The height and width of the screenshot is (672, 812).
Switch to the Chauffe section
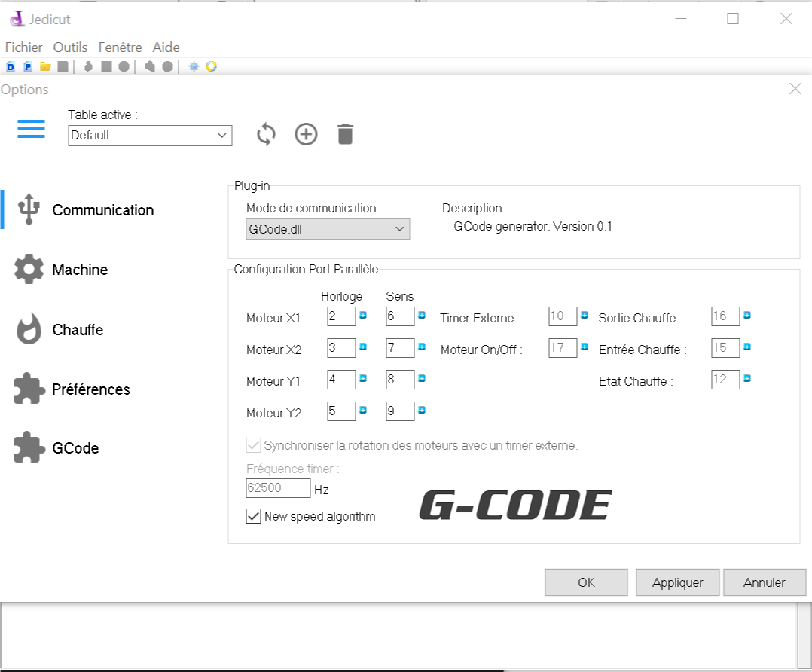click(x=78, y=330)
